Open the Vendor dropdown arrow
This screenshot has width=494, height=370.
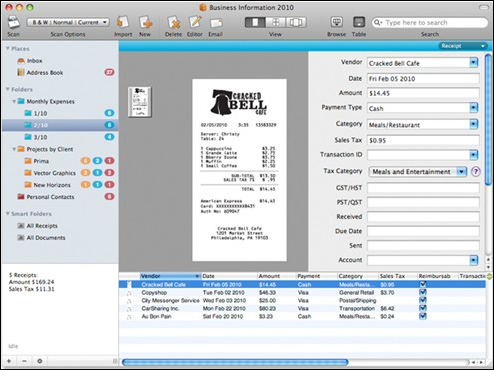click(x=474, y=63)
